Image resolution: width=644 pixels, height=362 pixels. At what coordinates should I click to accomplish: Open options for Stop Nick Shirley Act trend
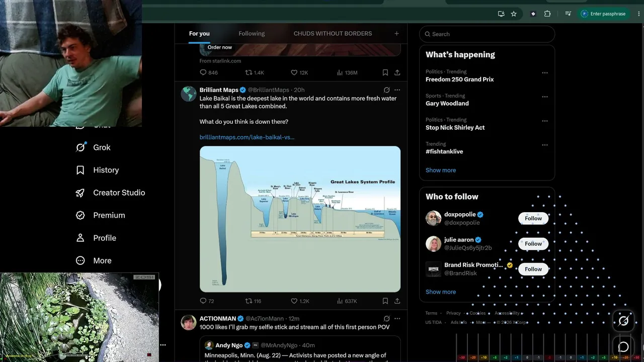click(x=544, y=121)
